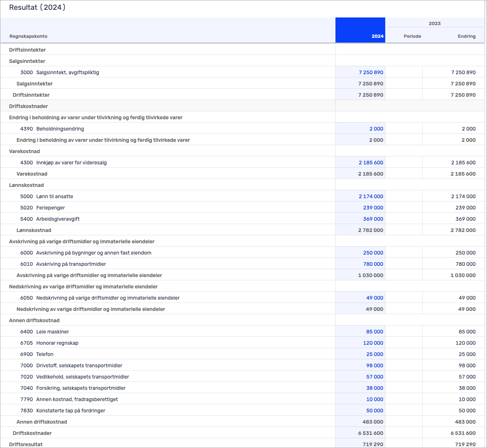The height and width of the screenshot is (448, 487).
Task: Open 2024 amount for 6705 Honorar regnskap
Action: click(373, 343)
